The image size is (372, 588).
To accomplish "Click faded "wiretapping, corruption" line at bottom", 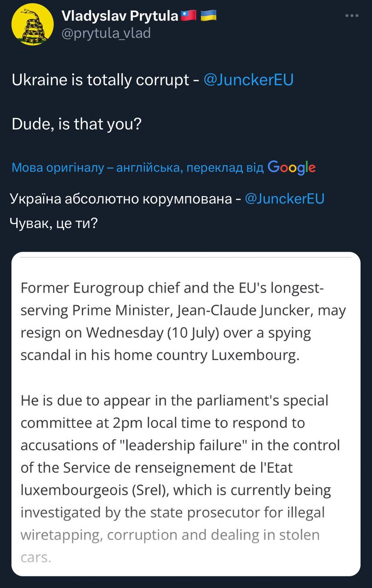I will 170,535.
